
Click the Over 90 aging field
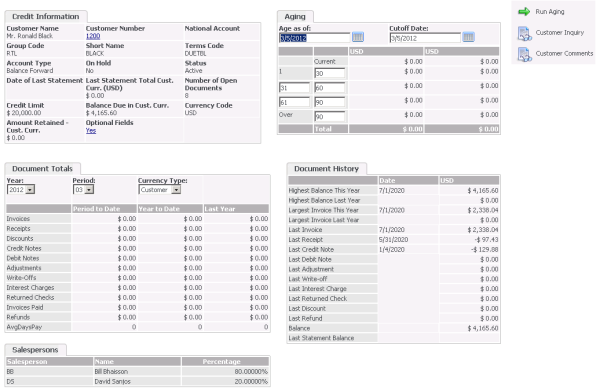[x=329, y=117]
